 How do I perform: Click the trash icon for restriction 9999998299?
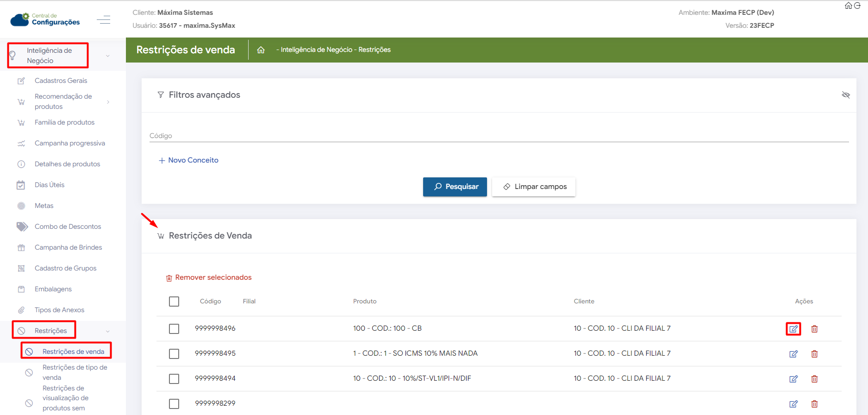[814, 404]
